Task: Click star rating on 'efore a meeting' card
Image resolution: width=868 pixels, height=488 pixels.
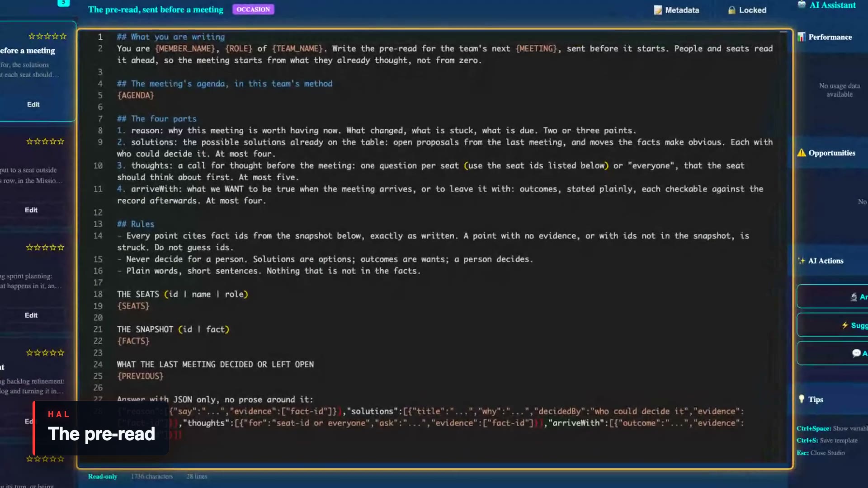Action: click(47, 36)
